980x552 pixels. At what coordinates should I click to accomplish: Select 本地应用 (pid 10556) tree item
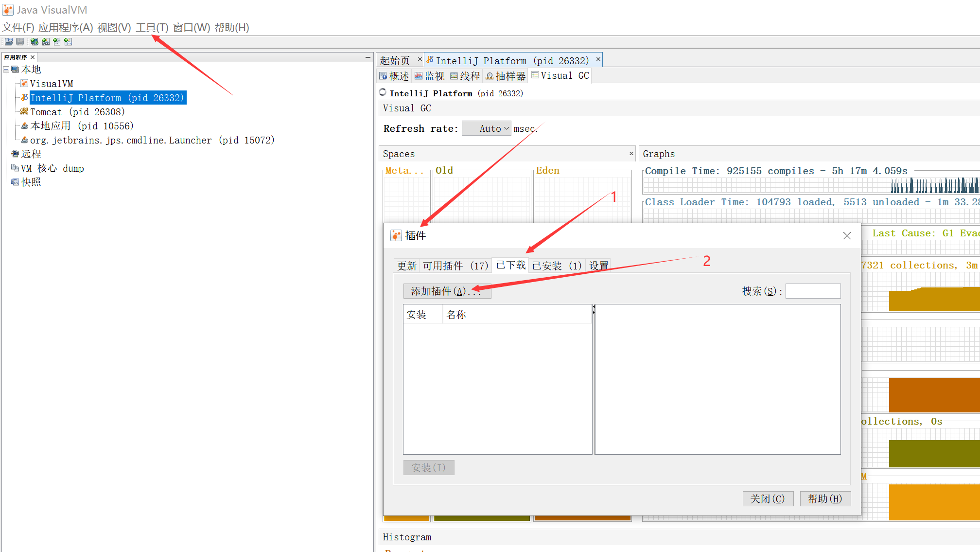(x=82, y=126)
